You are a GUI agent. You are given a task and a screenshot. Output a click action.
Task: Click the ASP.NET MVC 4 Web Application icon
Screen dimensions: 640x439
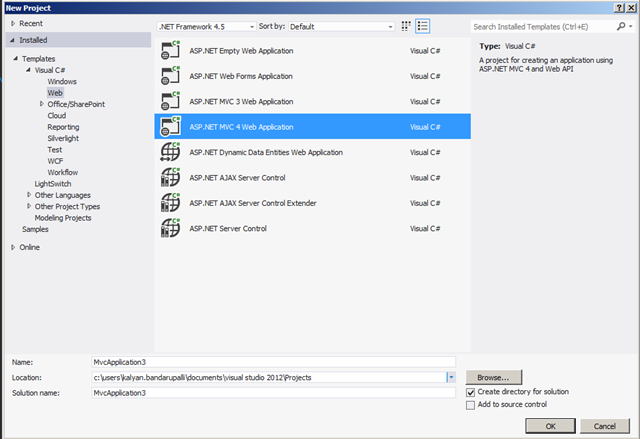coord(170,126)
